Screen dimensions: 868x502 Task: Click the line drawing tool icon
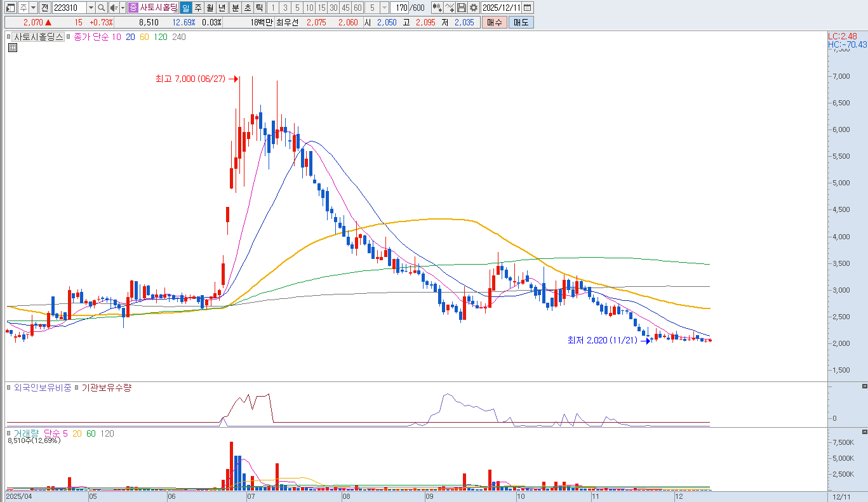450,8
